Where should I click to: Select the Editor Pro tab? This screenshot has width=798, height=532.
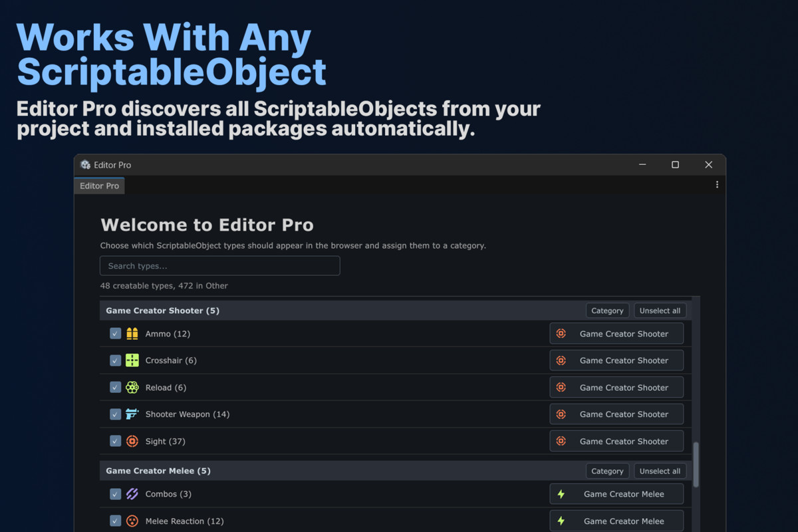coord(99,186)
